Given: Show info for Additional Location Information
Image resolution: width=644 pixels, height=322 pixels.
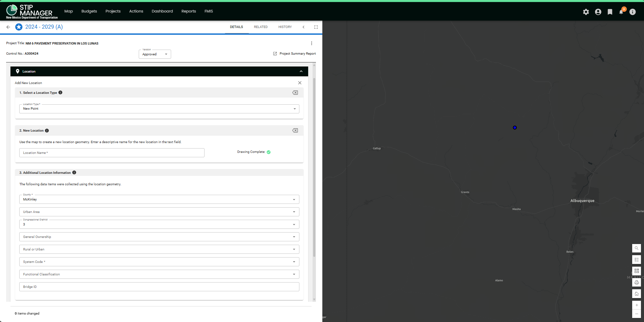Looking at the screenshot, I should [74, 172].
